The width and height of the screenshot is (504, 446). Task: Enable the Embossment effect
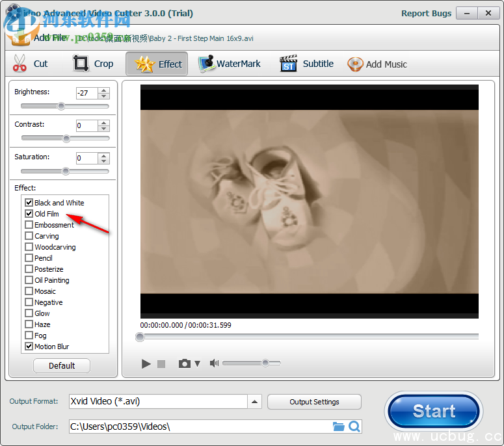pyautogui.click(x=29, y=224)
